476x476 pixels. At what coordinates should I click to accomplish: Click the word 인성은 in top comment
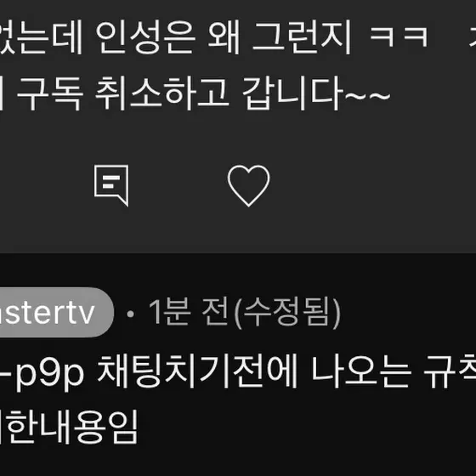point(145,37)
